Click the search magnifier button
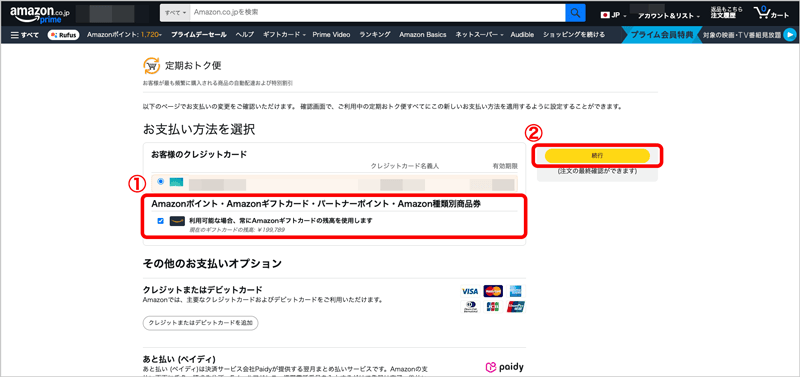 (x=575, y=13)
